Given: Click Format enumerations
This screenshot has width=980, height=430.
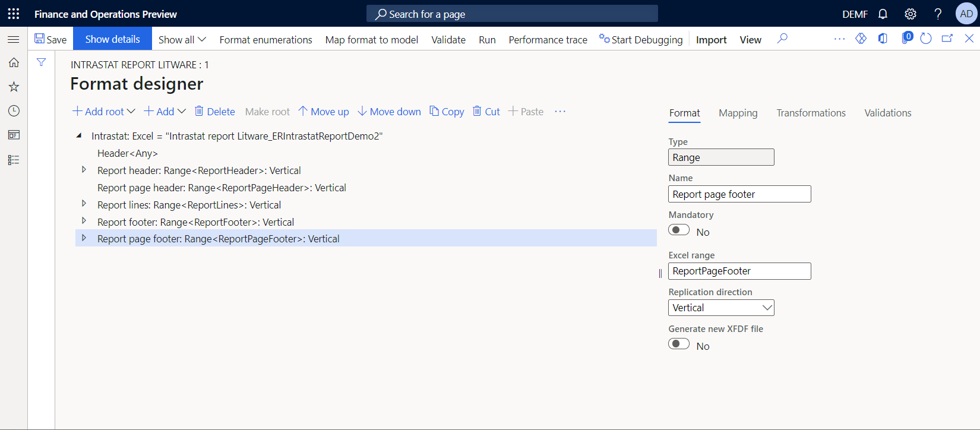Looking at the screenshot, I should click(x=265, y=39).
